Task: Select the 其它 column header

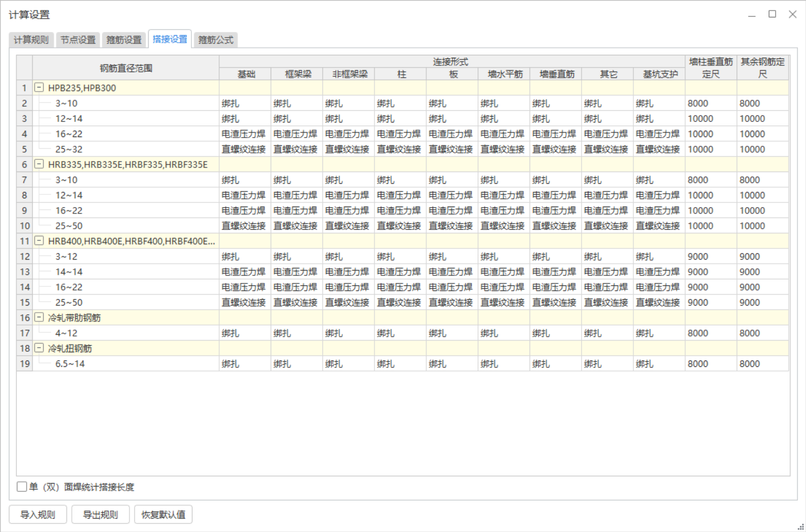Action: [x=608, y=74]
